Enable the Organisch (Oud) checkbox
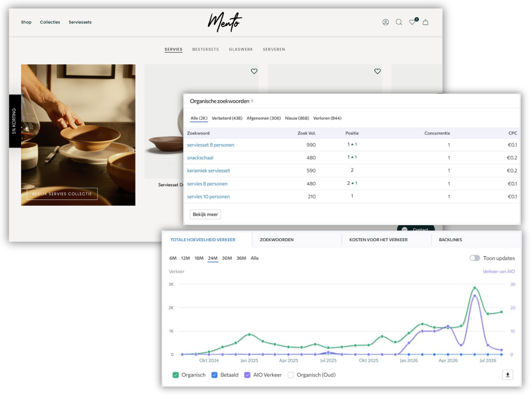Image resolution: width=532 pixels, height=399 pixels. click(x=291, y=375)
